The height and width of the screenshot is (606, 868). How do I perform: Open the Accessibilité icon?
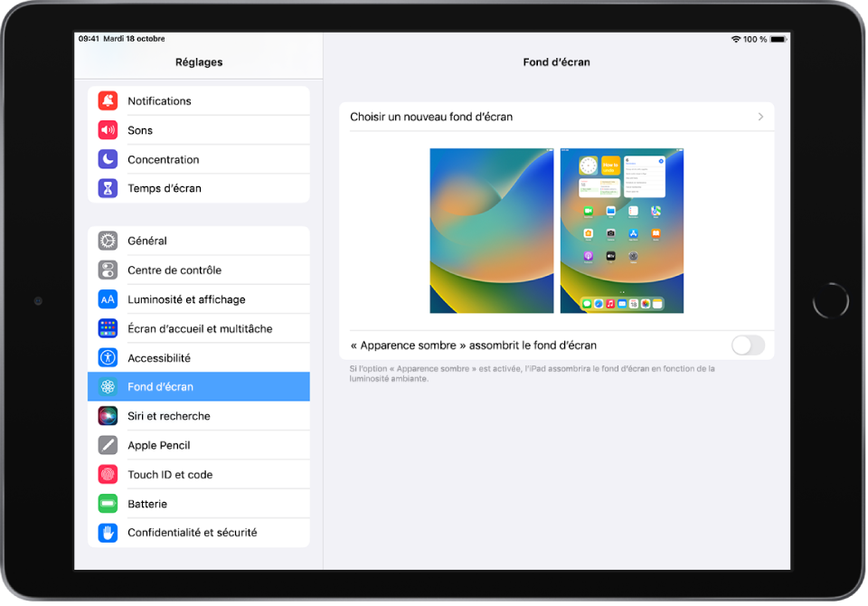pyautogui.click(x=108, y=357)
